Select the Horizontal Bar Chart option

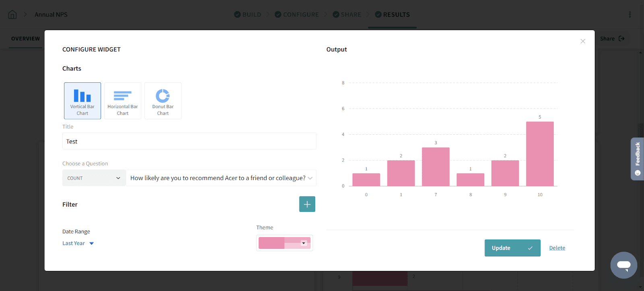click(x=123, y=101)
